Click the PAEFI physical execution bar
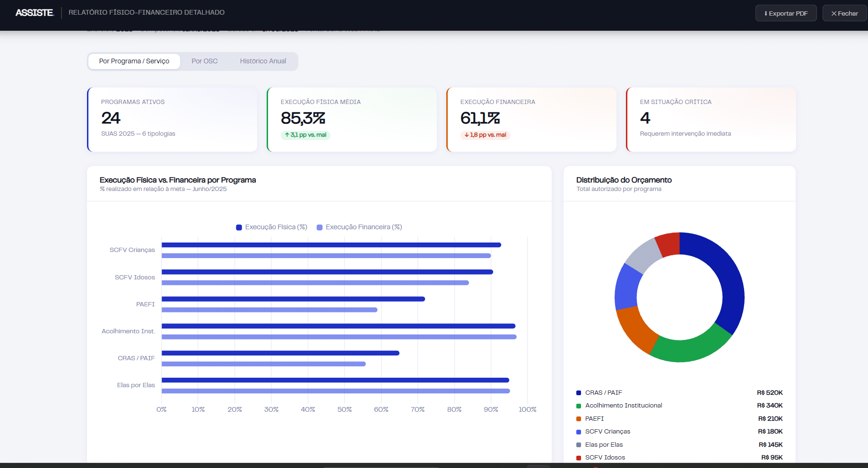The width and height of the screenshot is (868, 468). pyautogui.click(x=293, y=299)
